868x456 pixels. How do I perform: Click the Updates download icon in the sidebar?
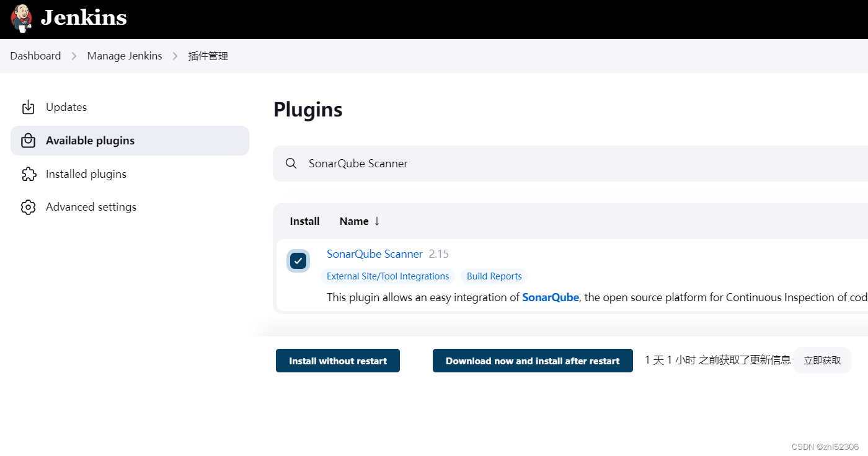coord(28,107)
